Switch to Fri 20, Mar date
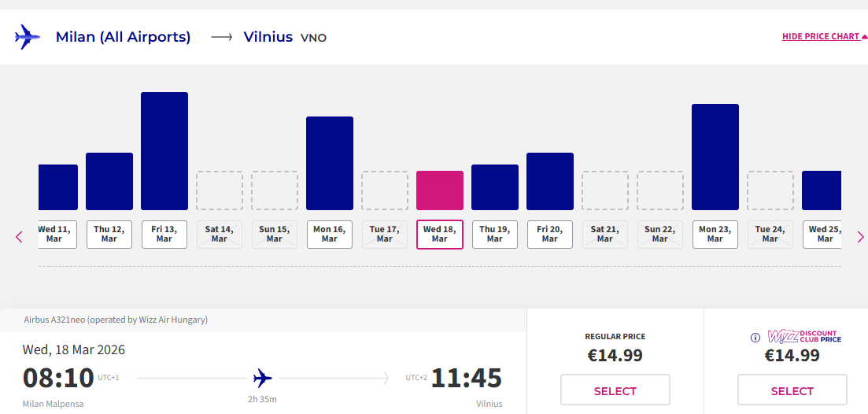Screen dimensions: 868x414 point(550,234)
